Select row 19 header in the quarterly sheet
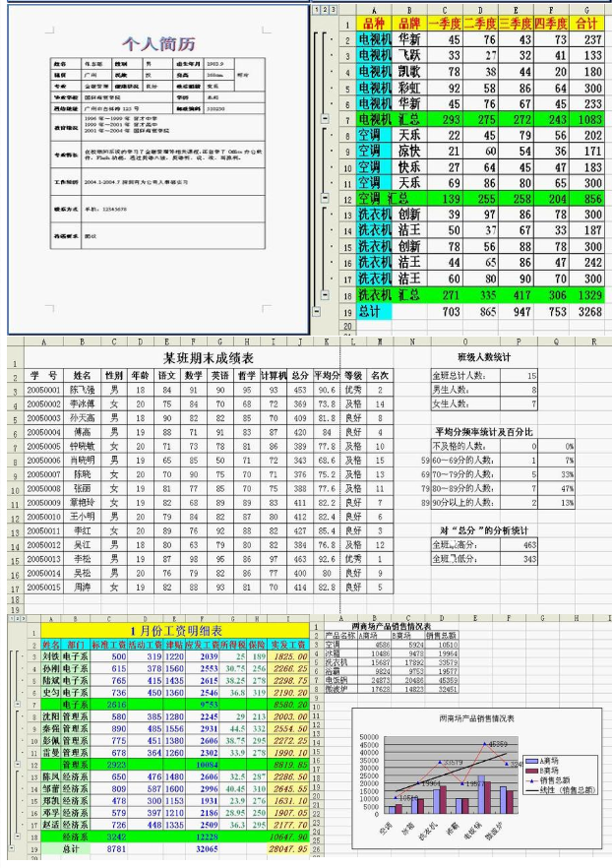Image resolution: width=613 pixels, height=868 pixels. point(347,312)
